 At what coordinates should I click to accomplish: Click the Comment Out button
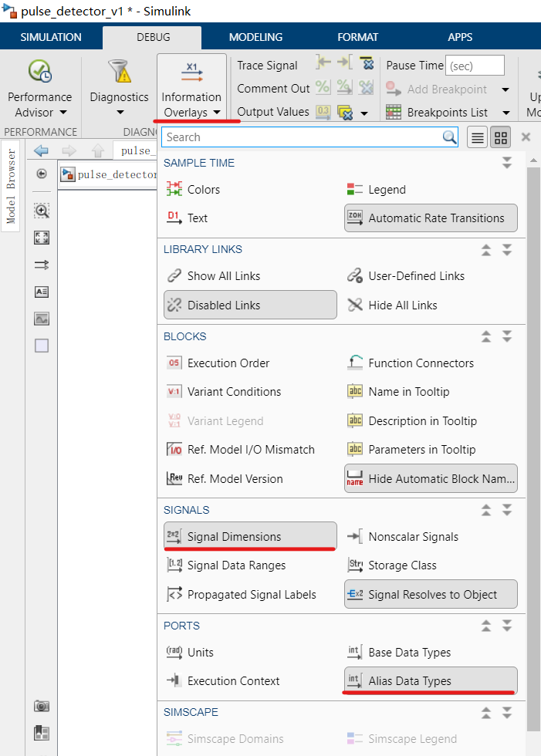tap(273, 89)
